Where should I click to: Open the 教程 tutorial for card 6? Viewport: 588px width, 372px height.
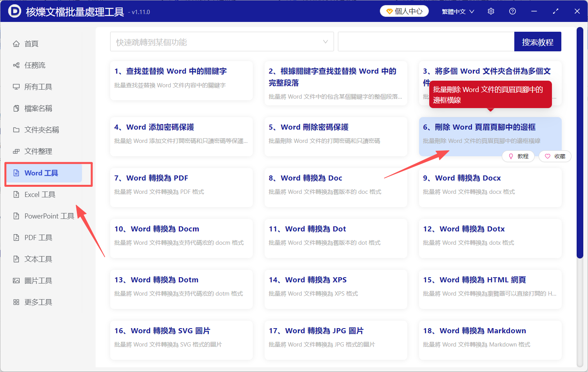(518, 156)
